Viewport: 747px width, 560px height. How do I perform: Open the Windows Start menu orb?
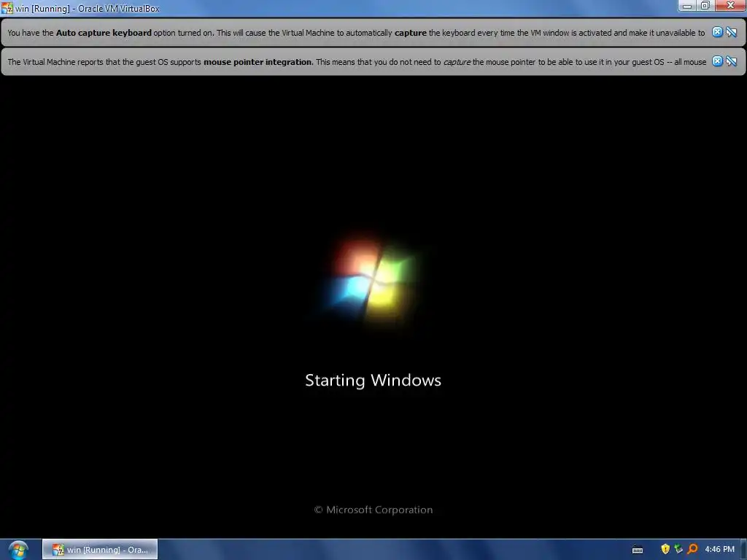tap(18, 550)
